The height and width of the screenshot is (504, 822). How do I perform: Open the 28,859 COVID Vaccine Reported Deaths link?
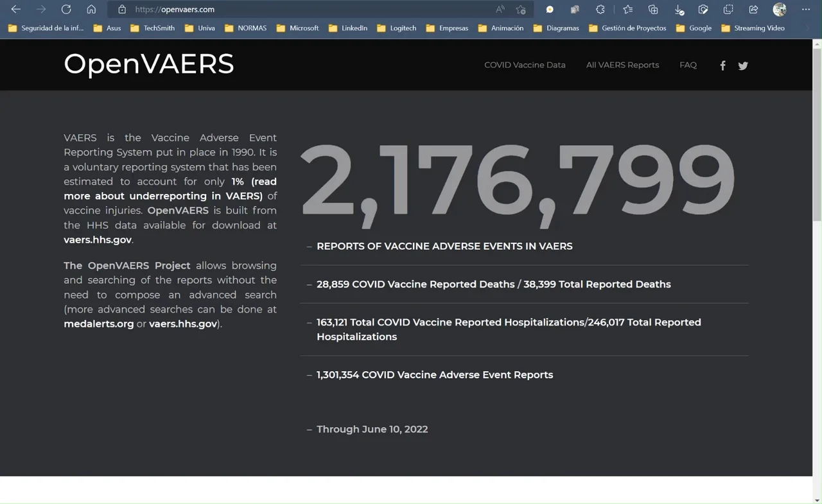point(415,284)
